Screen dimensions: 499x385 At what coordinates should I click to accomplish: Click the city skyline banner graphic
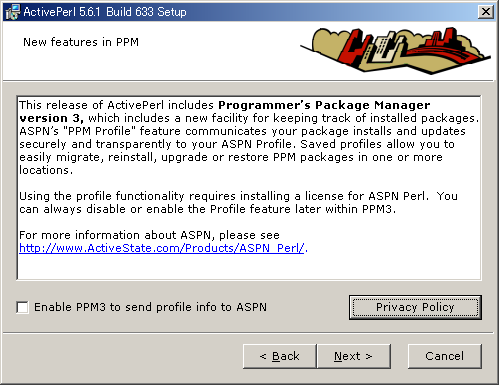pos(395,50)
